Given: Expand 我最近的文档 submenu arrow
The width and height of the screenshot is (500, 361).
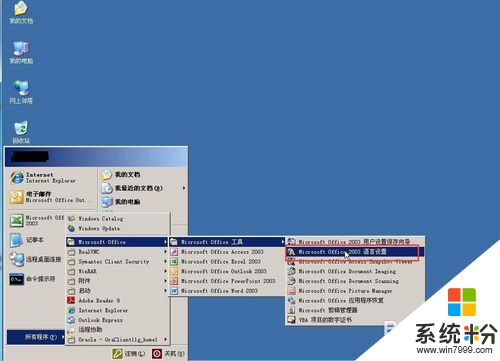Looking at the screenshot, I should tap(184, 188).
